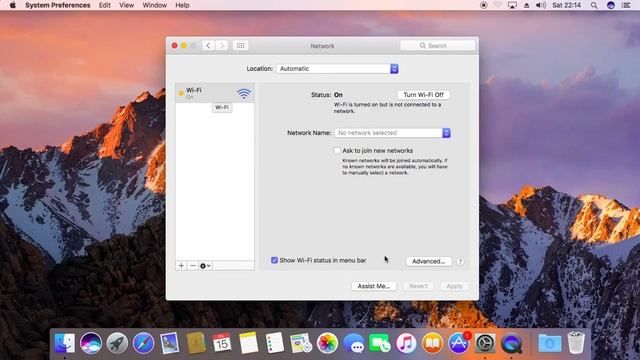
Task: Open FaceTime green icon in Dock
Action: pos(380,343)
